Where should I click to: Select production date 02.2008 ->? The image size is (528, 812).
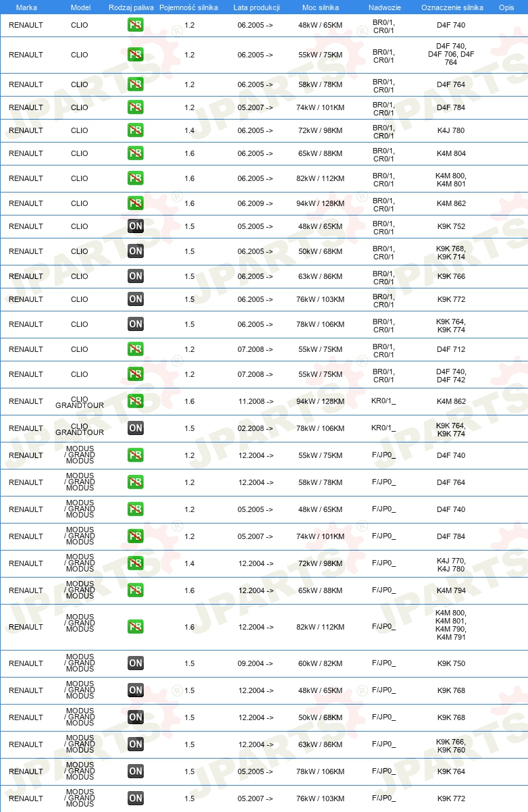click(x=255, y=428)
